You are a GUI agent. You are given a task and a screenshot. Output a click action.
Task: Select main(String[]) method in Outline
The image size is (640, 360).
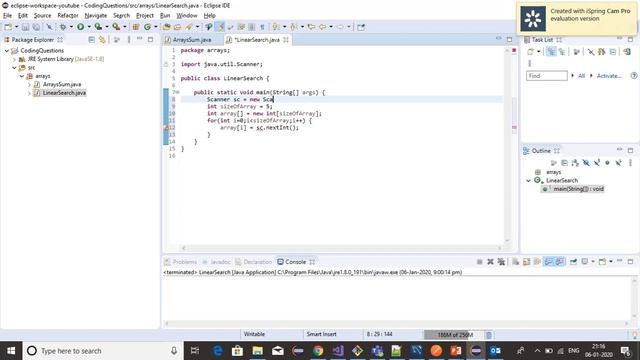[x=578, y=189]
